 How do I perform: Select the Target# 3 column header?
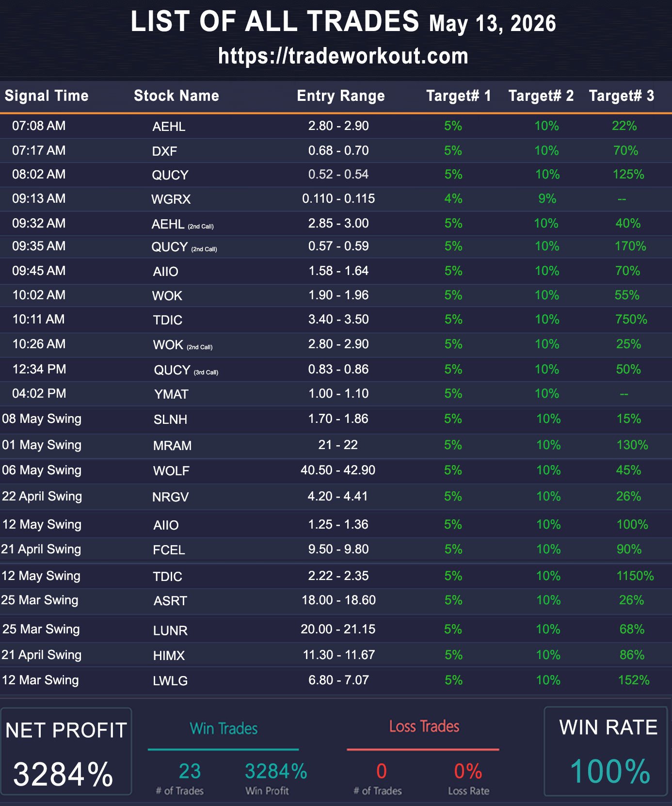[622, 96]
